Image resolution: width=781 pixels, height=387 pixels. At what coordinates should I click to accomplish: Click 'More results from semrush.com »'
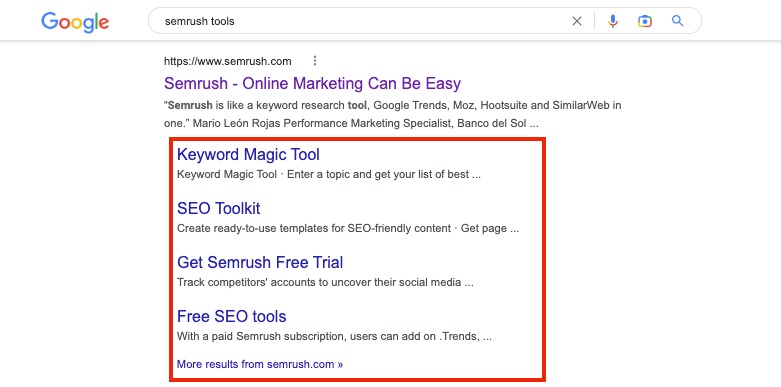point(260,364)
